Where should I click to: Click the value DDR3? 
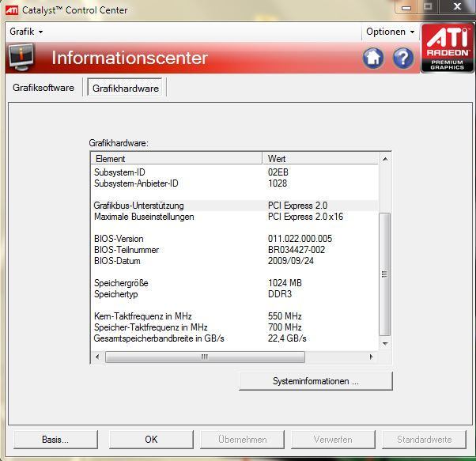click(280, 294)
